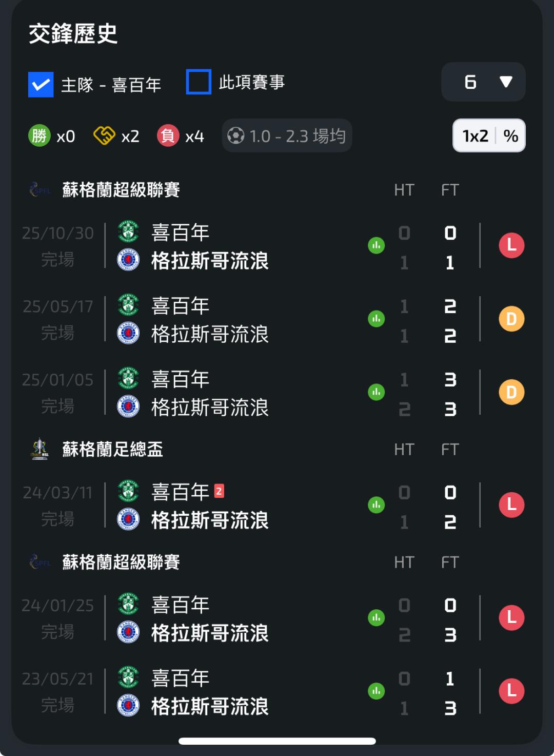Open the match count dropdown showing 6
Image resolution: width=554 pixels, height=756 pixels.
(483, 82)
